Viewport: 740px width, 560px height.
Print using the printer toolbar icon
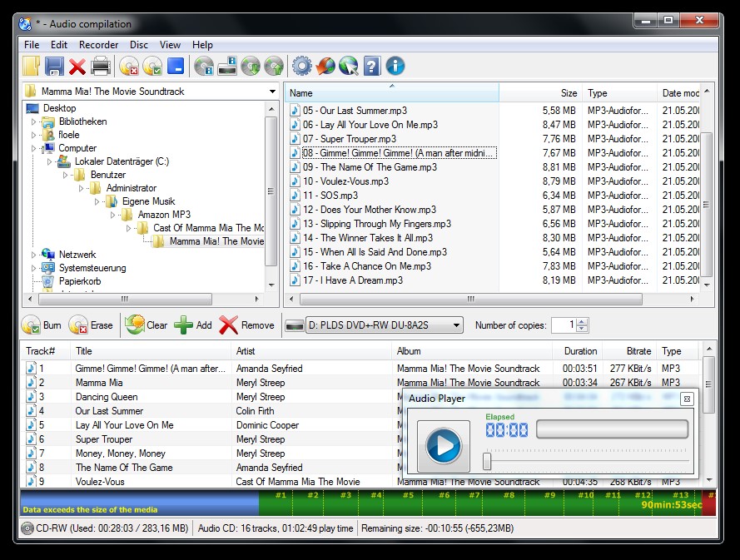point(101,66)
